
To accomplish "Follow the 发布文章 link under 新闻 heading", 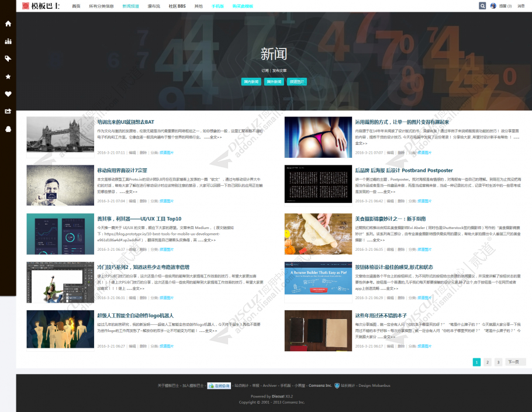I will (279, 71).
